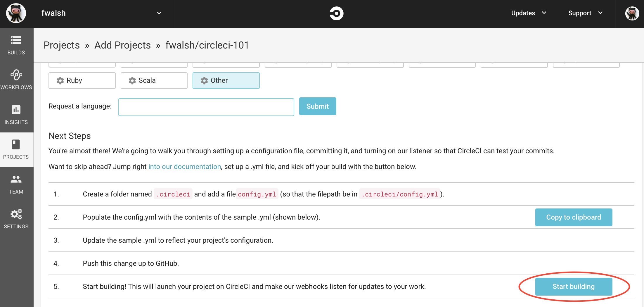
Task: Select the Other language option
Action: [226, 80]
